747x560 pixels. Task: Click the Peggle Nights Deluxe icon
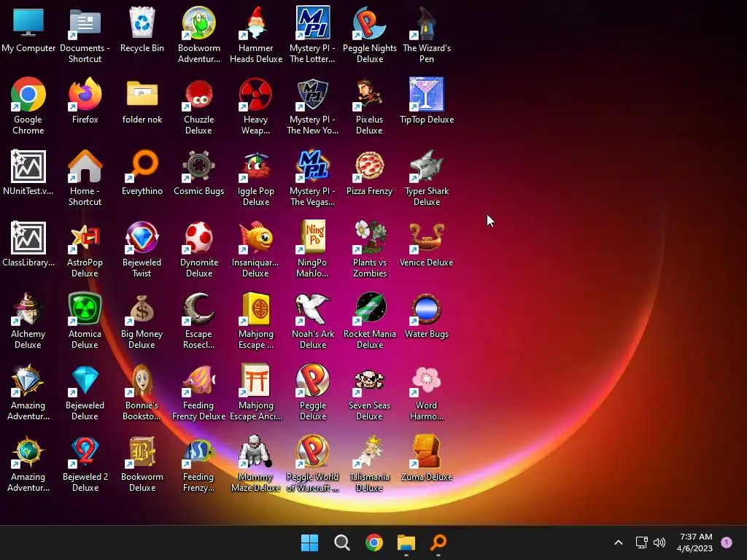coord(370,23)
